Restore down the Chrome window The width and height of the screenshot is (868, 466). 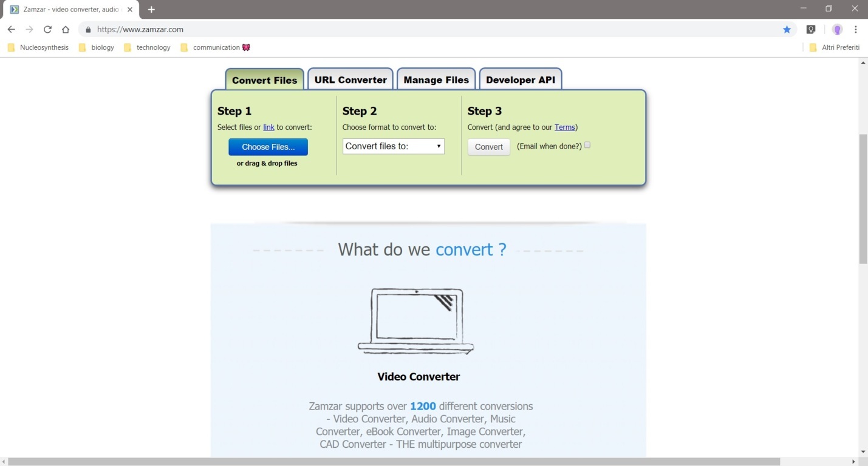click(x=829, y=8)
